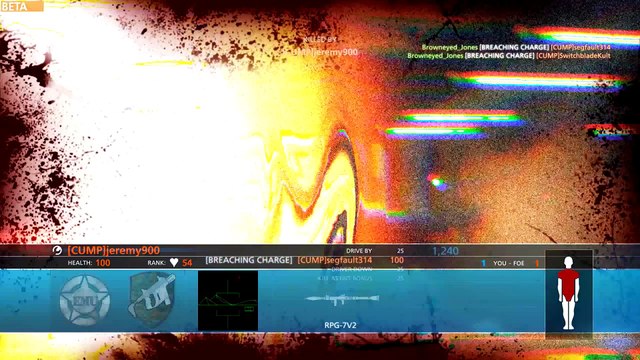This screenshot has width=640, height=360.
Task: Click the red-torso body damage silhouette
Action: (x=568, y=293)
